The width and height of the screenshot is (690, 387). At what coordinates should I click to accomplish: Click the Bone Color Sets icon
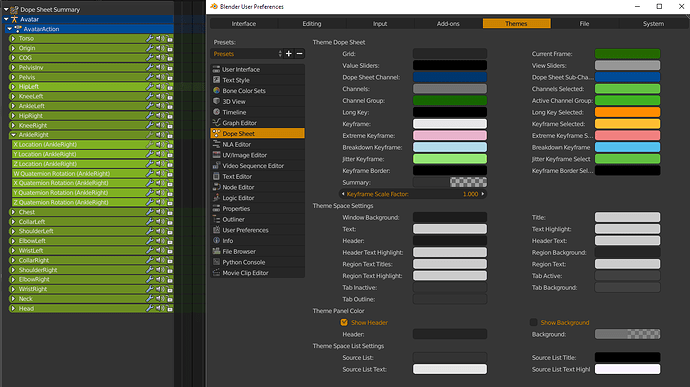pyautogui.click(x=217, y=90)
